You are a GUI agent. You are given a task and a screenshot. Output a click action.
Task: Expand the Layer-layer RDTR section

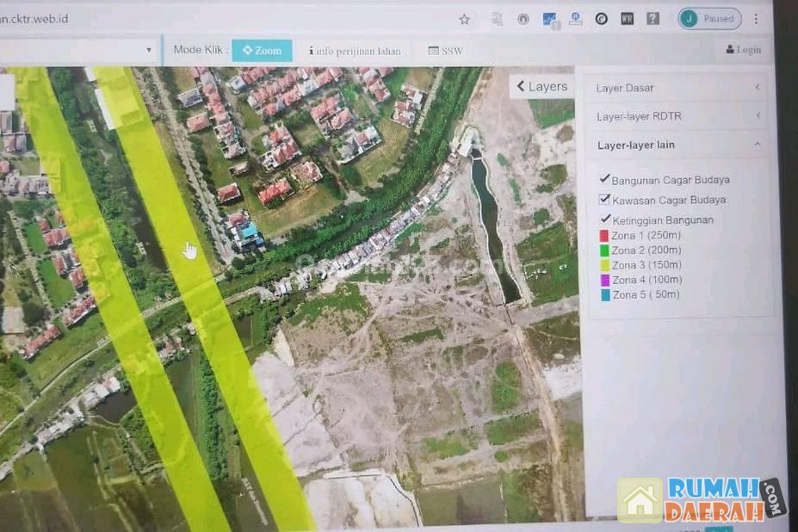tap(676, 116)
